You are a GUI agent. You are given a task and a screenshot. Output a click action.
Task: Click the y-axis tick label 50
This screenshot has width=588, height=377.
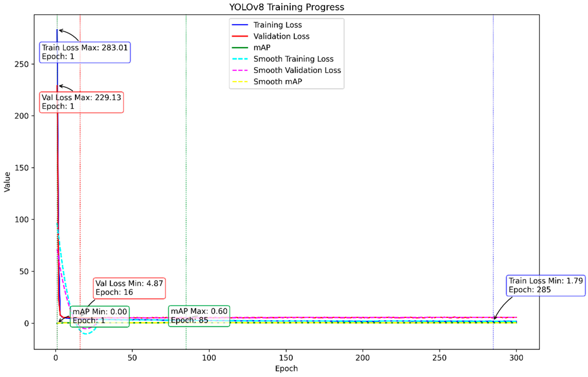coord(24,272)
